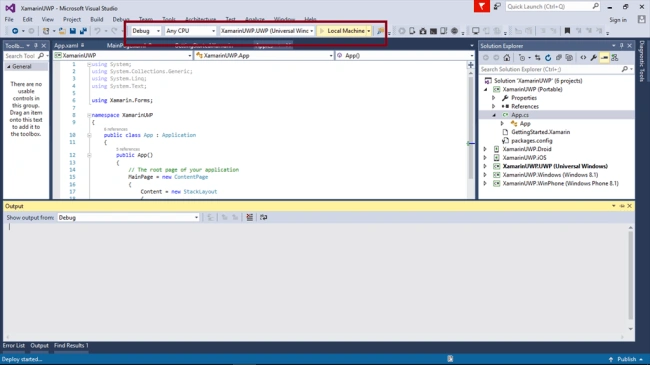Click the bookmark toolbar icon
Viewport: 650px width, 365px height.
click(x=568, y=31)
